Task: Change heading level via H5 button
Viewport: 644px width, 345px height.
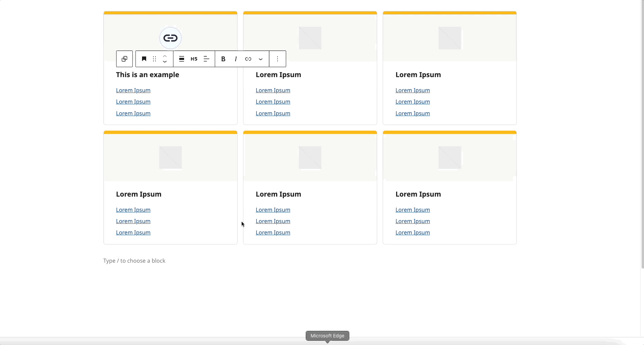Action: pos(194,59)
